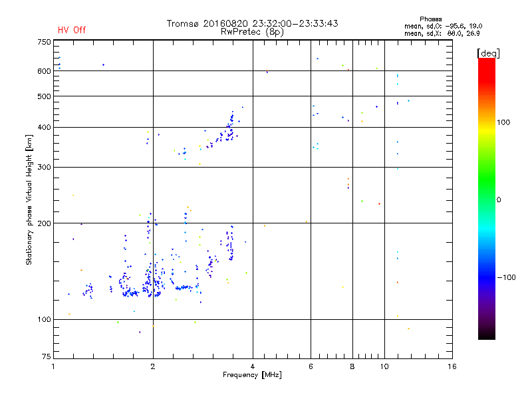
Task: Click the Phases heading text
Action: [x=432, y=19]
